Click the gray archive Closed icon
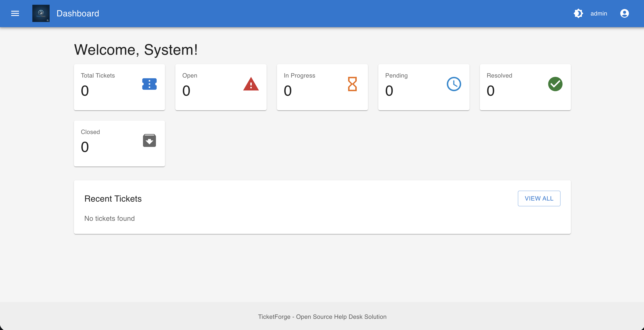This screenshot has width=644, height=330. click(149, 140)
